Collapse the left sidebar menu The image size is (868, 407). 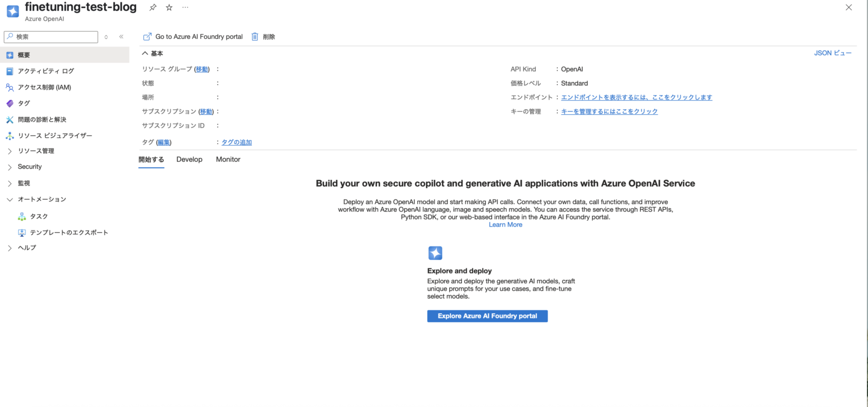121,36
